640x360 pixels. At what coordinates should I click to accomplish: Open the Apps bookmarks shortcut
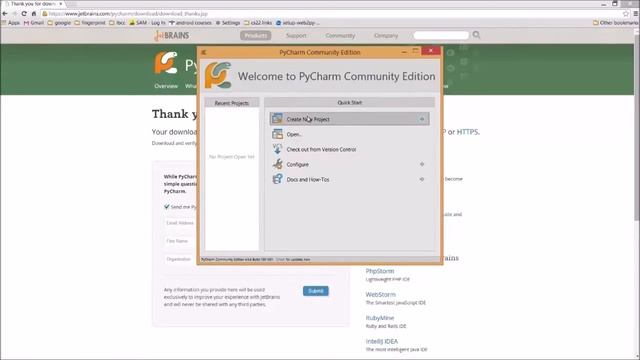[11, 23]
